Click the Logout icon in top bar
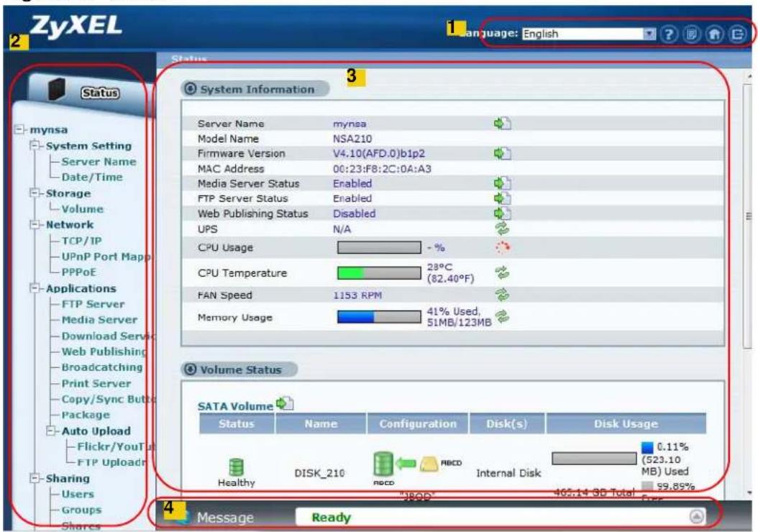 [x=737, y=34]
